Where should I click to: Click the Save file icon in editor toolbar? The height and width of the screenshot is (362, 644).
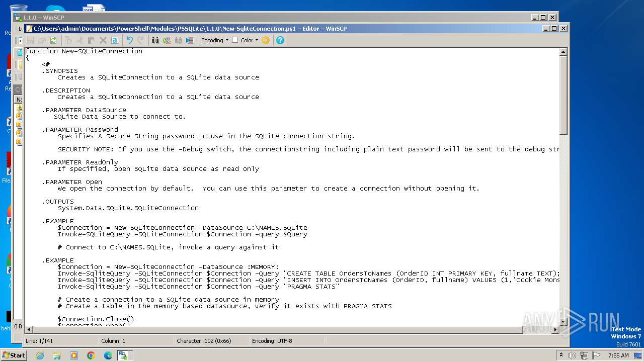click(31, 40)
